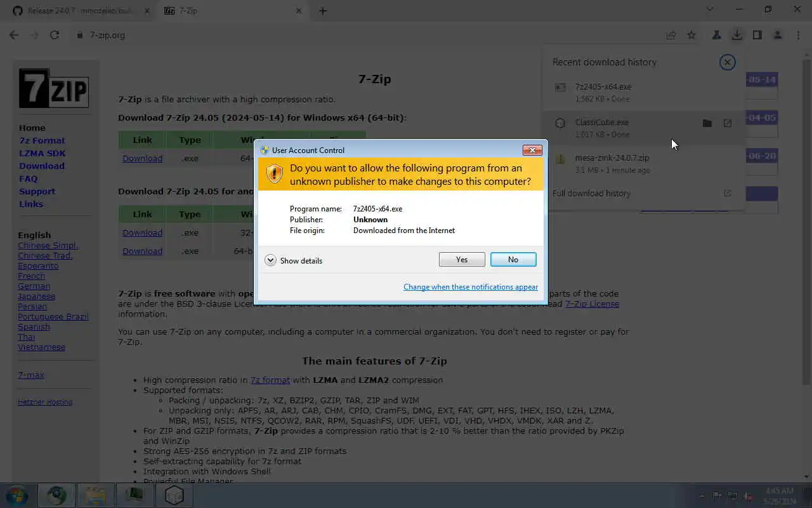812x508 pixels.
Task: Click ClassiCube.exe file icon in downloads
Action: (560, 123)
